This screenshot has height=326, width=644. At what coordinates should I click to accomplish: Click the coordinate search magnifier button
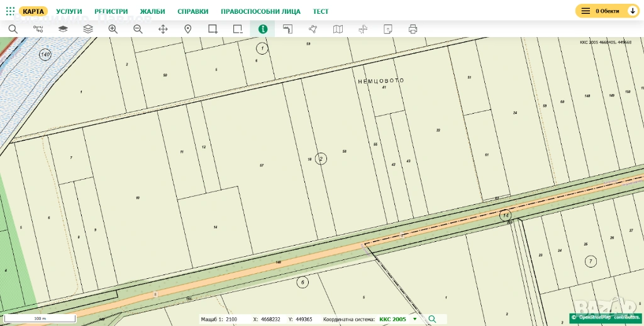pos(431,319)
